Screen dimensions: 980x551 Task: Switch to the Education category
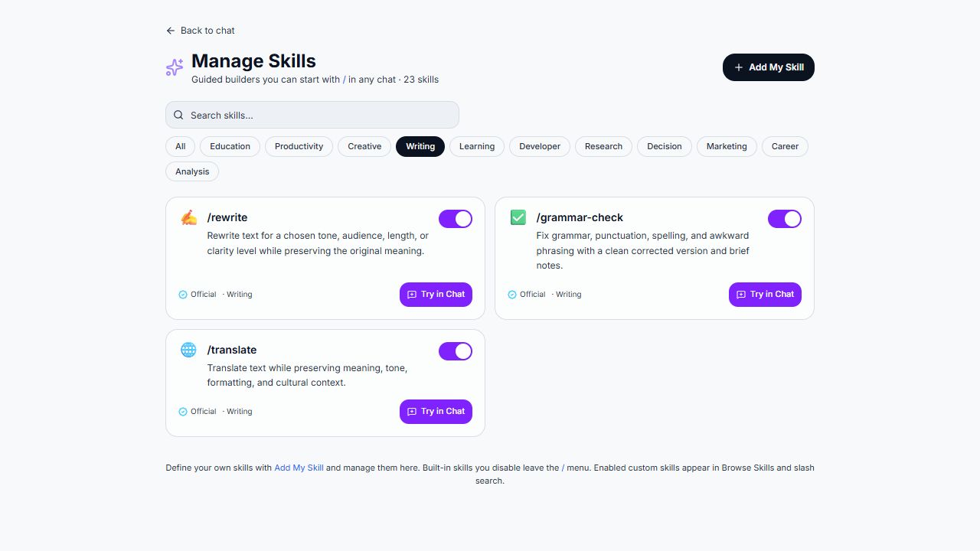[230, 146]
